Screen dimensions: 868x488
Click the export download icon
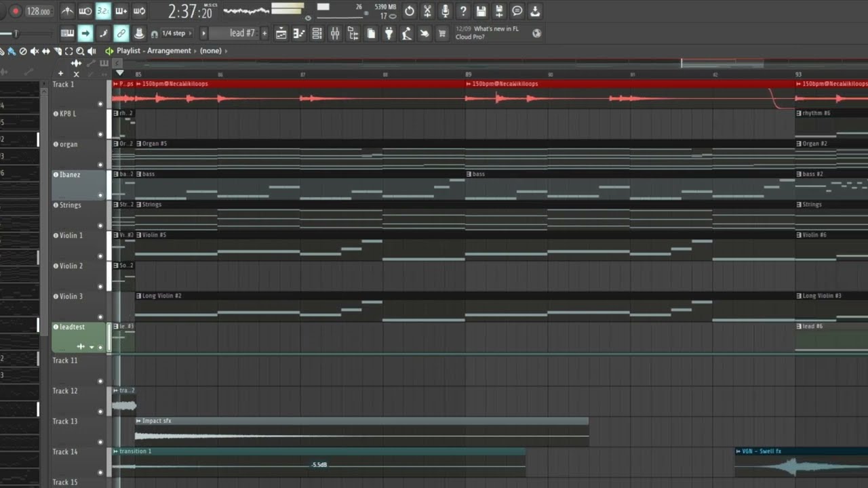point(535,11)
